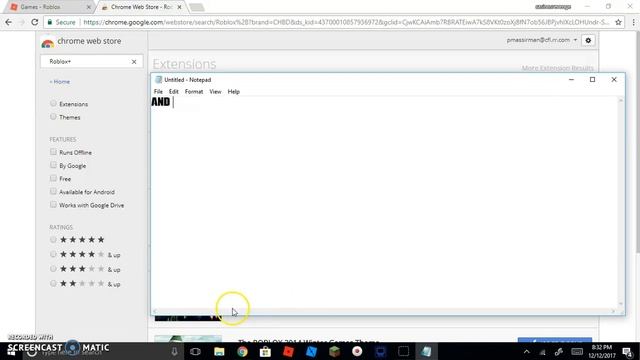Show hidden system tray icons
This screenshot has height=360, width=640.
click(527, 351)
